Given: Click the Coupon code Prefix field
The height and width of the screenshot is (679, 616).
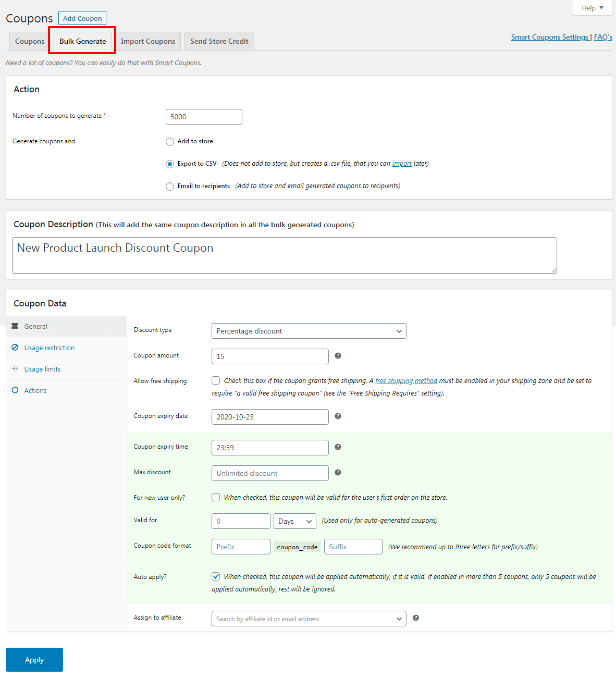Looking at the screenshot, I should [241, 547].
